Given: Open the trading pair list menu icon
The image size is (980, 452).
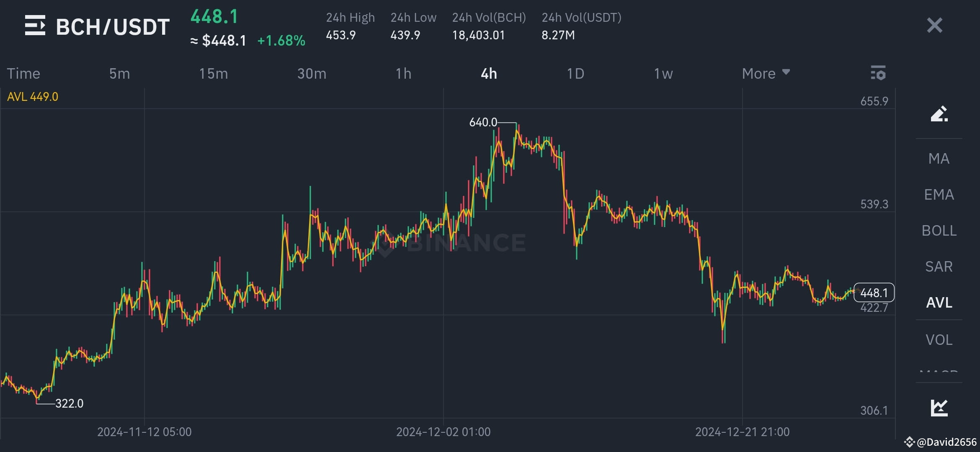Looking at the screenshot, I should click(x=35, y=26).
